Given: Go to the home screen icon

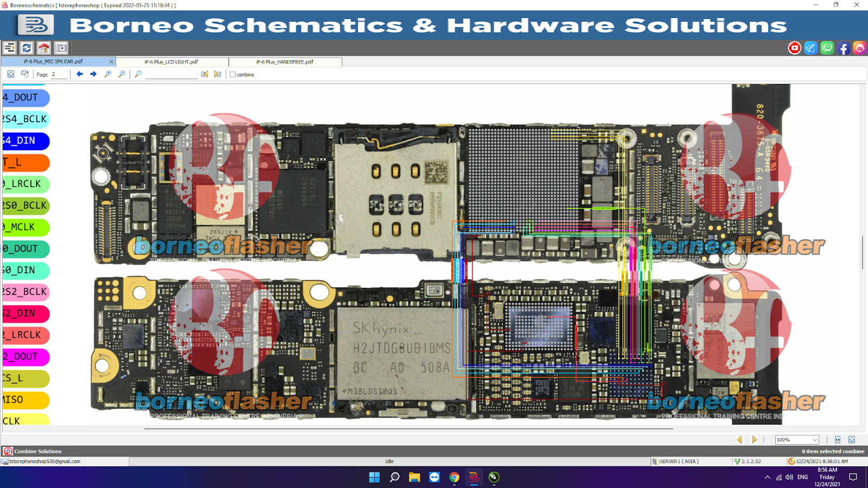Looking at the screenshot, I should [x=44, y=48].
